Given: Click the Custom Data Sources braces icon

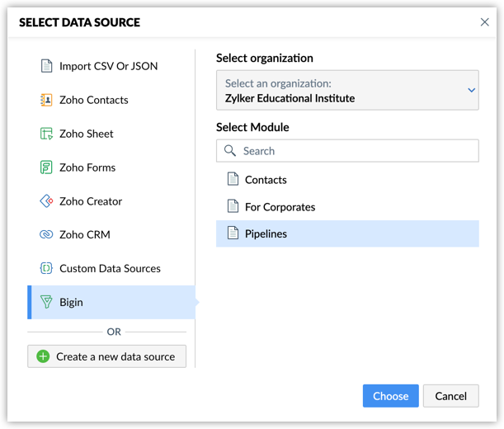Looking at the screenshot, I should coord(46,268).
